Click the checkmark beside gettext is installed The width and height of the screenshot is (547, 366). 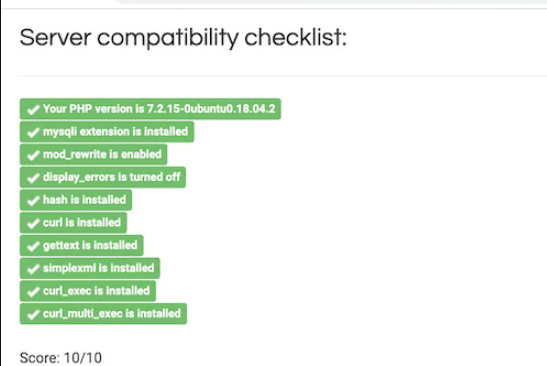[33, 246]
